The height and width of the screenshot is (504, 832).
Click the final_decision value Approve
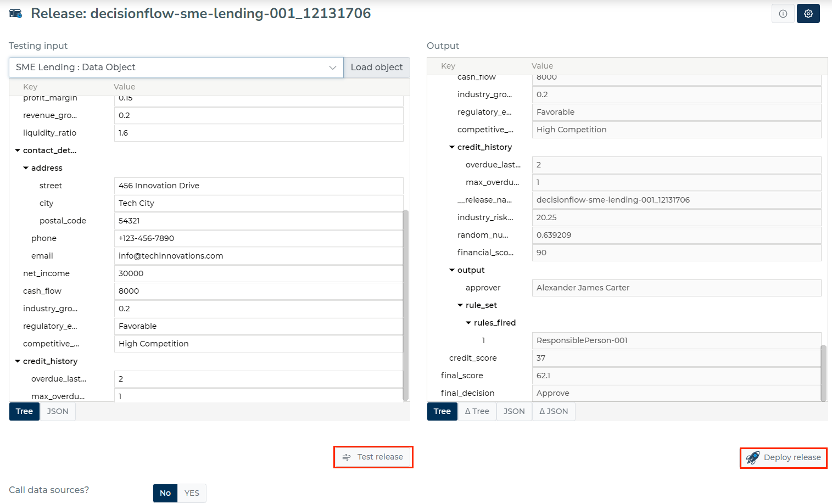point(677,393)
